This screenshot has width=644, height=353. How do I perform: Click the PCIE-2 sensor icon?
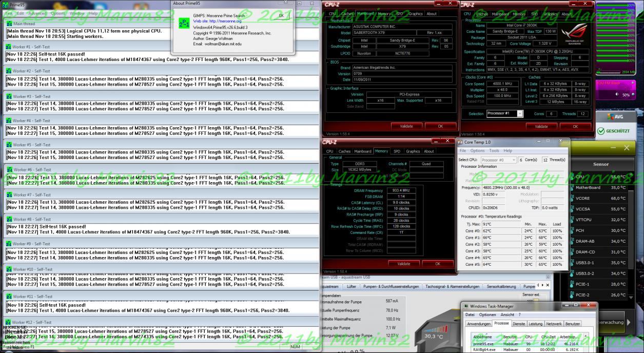tap(572, 295)
